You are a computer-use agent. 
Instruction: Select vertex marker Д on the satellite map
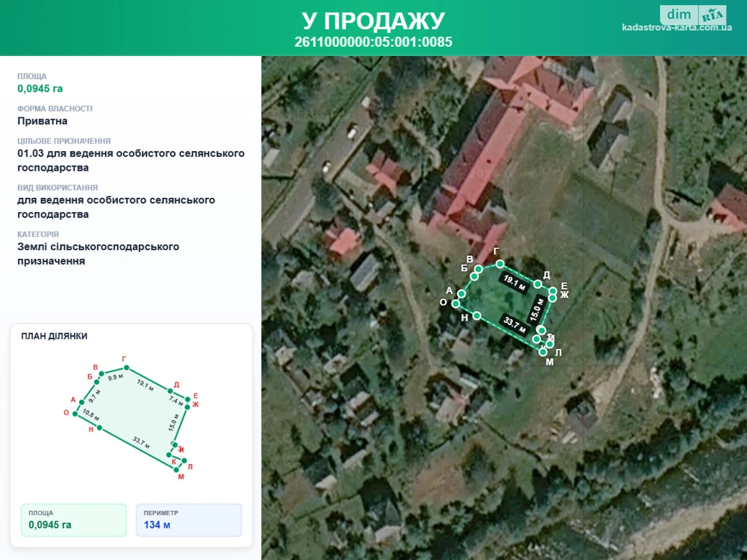[537, 284]
